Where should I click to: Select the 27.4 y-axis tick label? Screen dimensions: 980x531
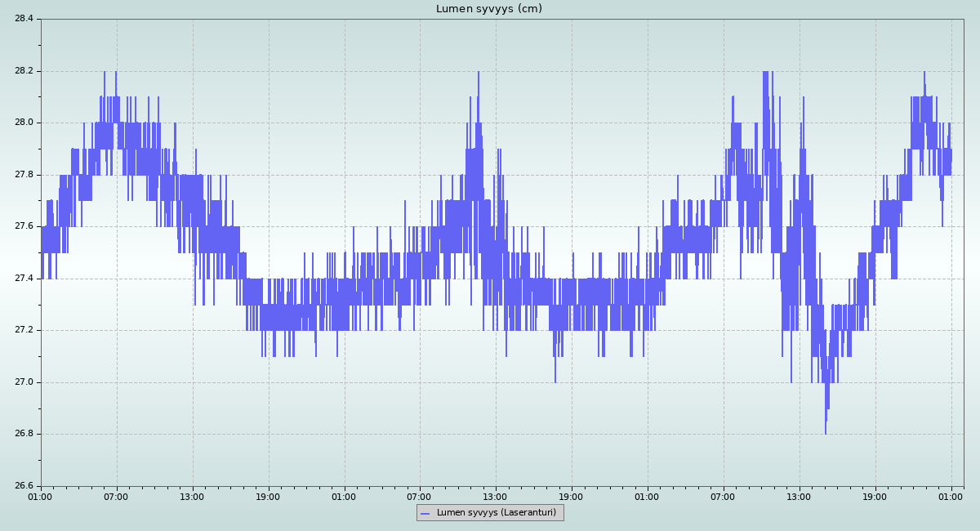point(24,279)
